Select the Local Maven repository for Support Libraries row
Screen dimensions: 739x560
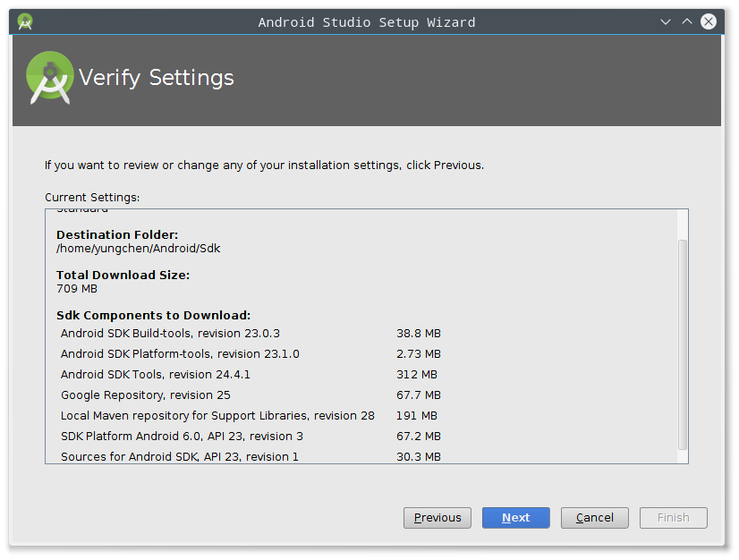tap(251, 416)
